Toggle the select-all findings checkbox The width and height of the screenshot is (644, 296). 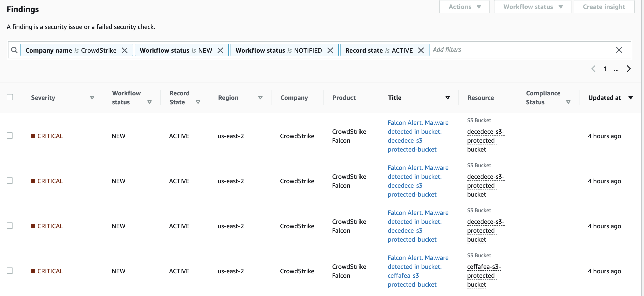(x=10, y=97)
